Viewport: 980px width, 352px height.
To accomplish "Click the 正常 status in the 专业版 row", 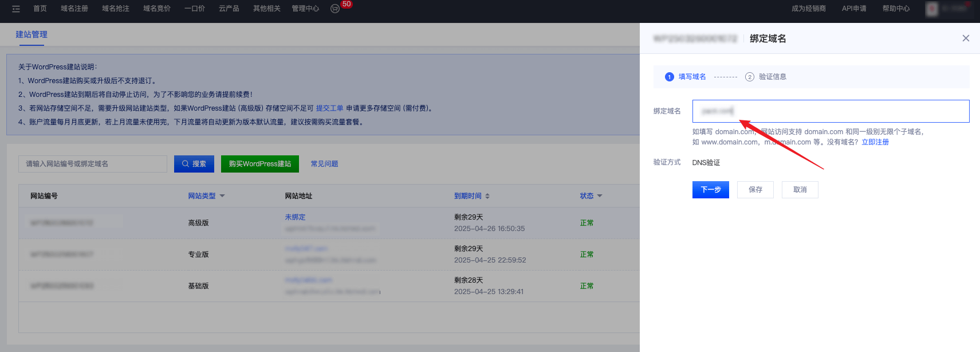I will [587, 255].
